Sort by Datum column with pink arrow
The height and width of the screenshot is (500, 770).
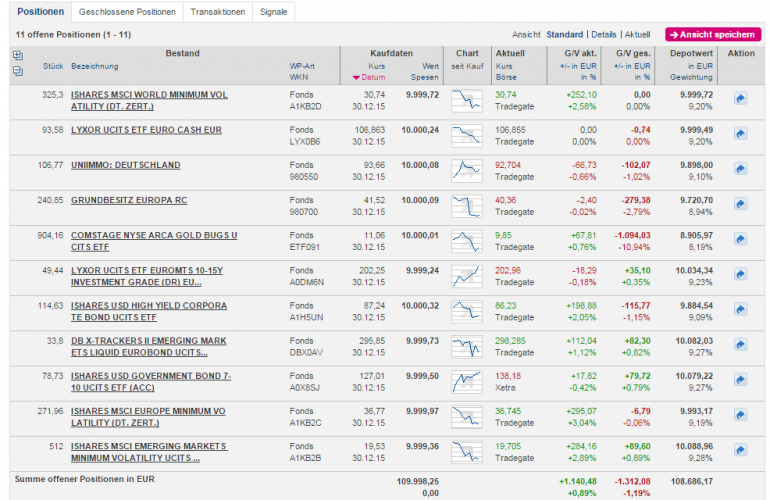click(368, 77)
